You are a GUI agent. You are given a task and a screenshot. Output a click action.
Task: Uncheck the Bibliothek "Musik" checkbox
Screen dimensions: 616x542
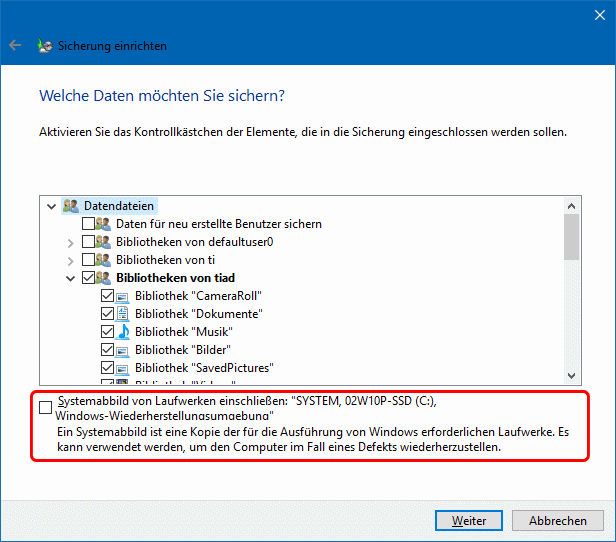(107, 332)
